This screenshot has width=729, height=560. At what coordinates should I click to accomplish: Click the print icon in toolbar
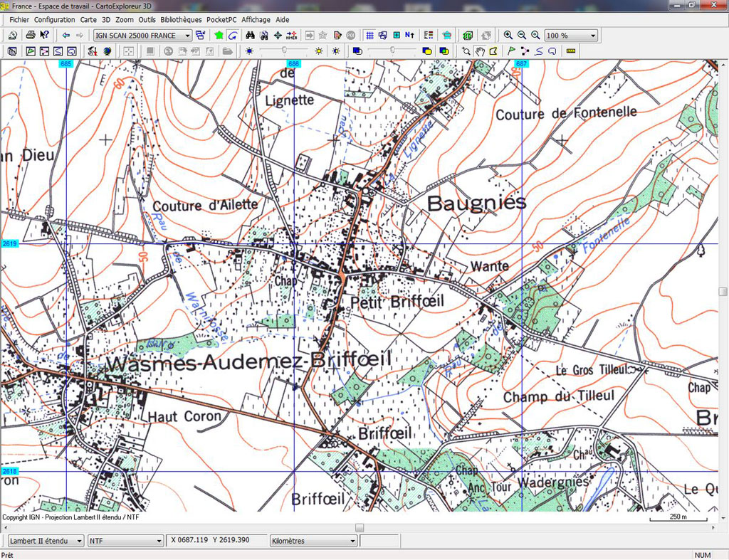pos(31,36)
